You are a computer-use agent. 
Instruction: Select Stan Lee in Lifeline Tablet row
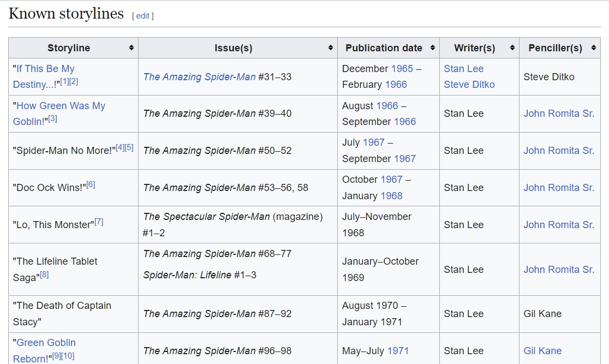(x=464, y=270)
